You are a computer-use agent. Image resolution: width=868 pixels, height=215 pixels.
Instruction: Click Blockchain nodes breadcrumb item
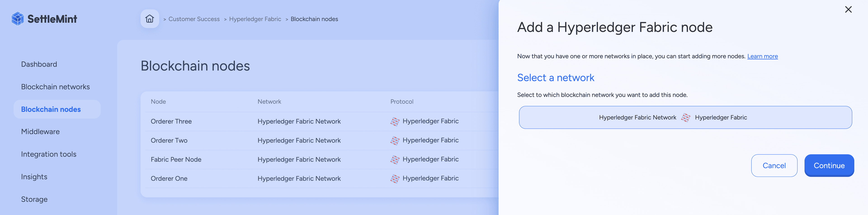314,19
